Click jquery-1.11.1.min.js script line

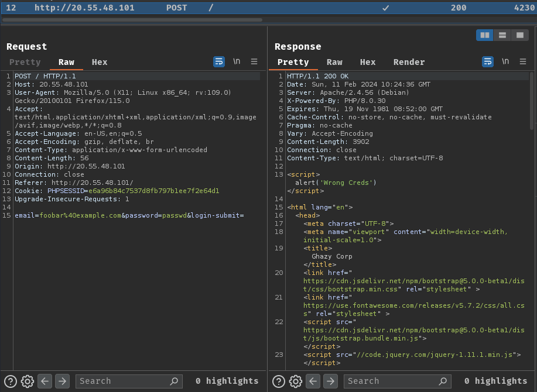click(412, 355)
